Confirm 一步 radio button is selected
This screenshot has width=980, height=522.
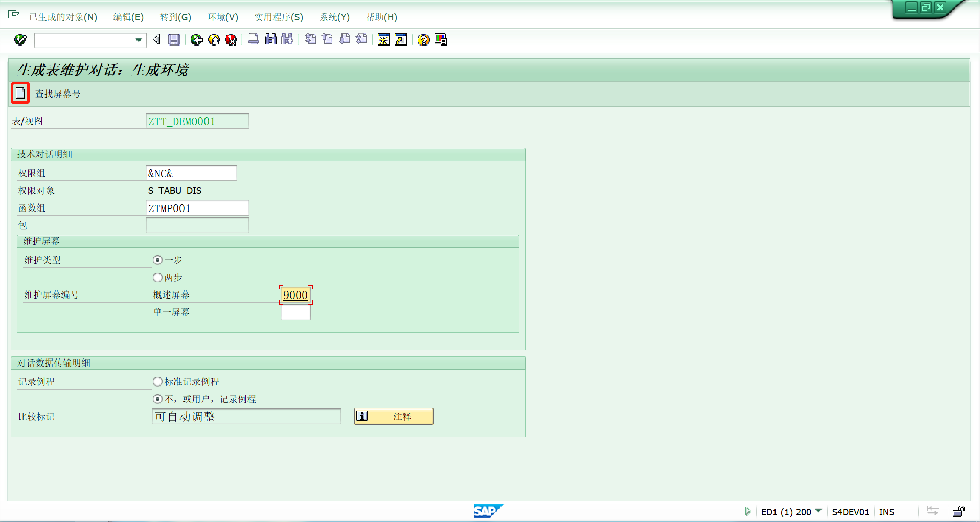click(x=157, y=260)
